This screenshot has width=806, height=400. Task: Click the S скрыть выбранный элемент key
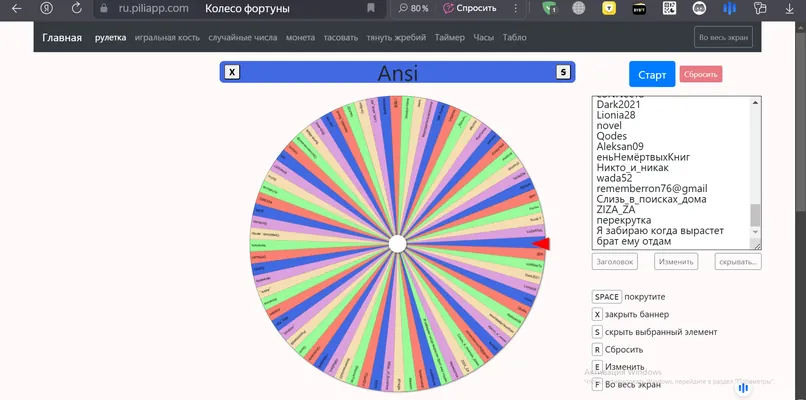pyautogui.click(x=654, y=332)
